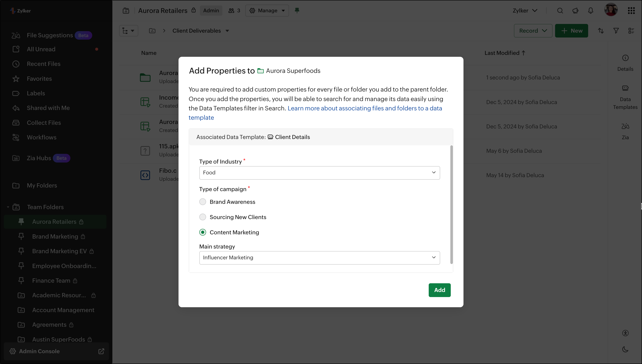The height and width of the screenshot is (364, 642).
Task: Click the green Add button
Action: pyautogui.click(x=440, y=290)
